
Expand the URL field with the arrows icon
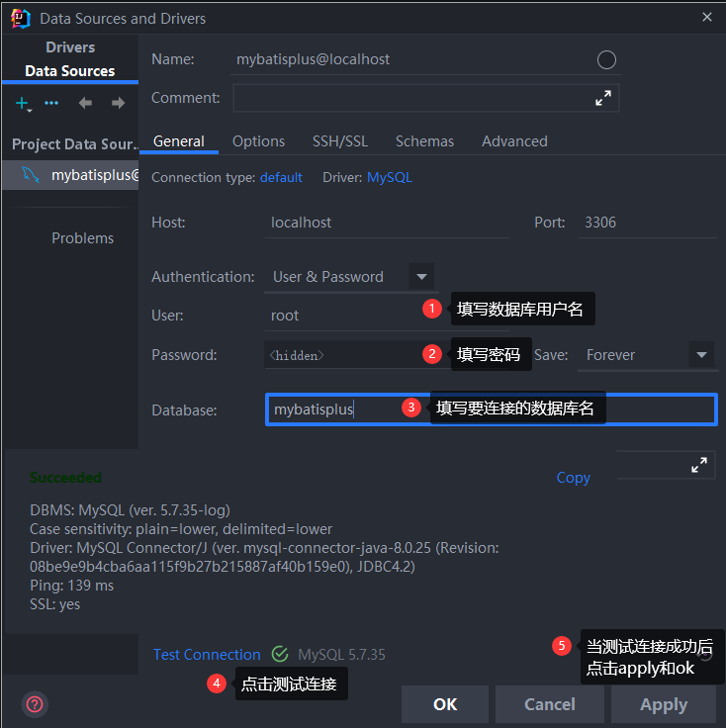[x=698, y=465]
